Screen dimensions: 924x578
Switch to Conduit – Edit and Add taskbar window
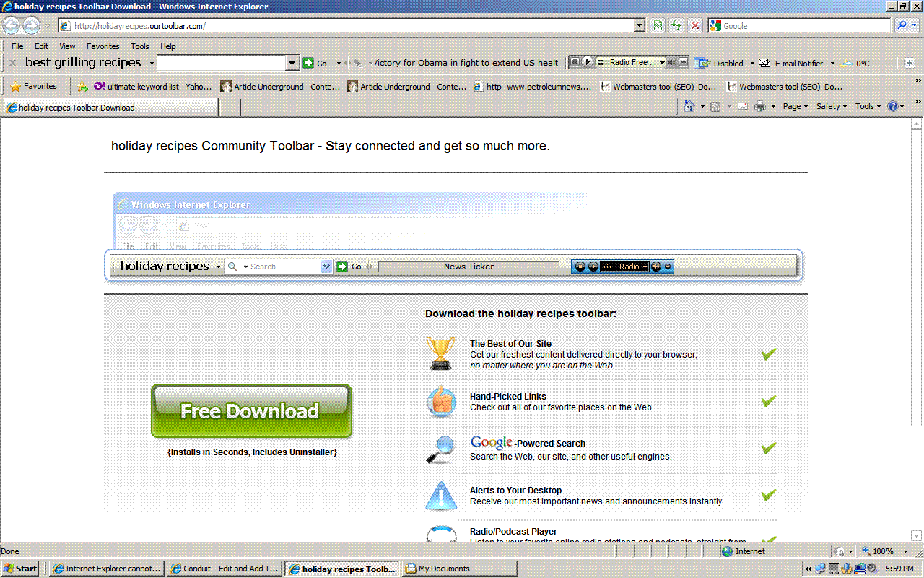[x=225, y=569]
